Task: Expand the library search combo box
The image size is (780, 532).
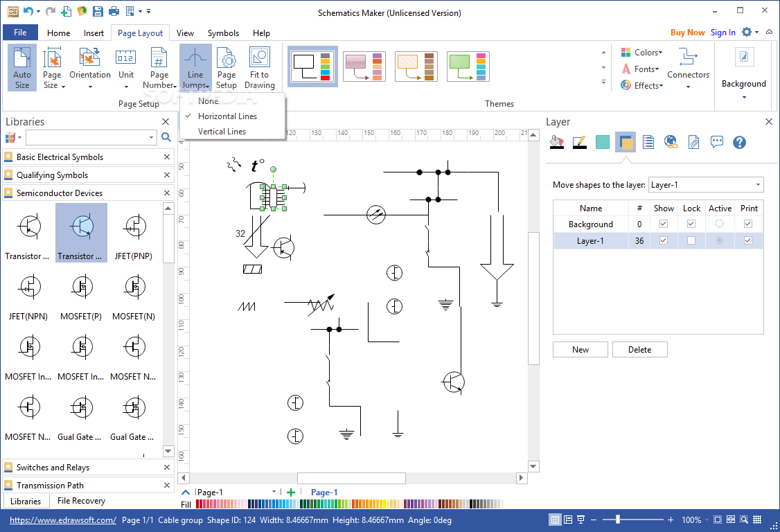Action: tap(152, 137)
